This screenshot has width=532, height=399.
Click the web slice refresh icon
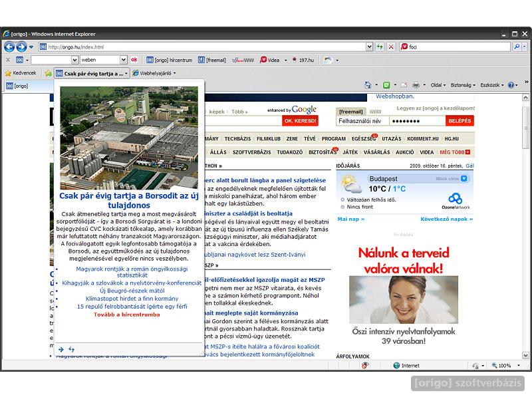click(71, 349)
